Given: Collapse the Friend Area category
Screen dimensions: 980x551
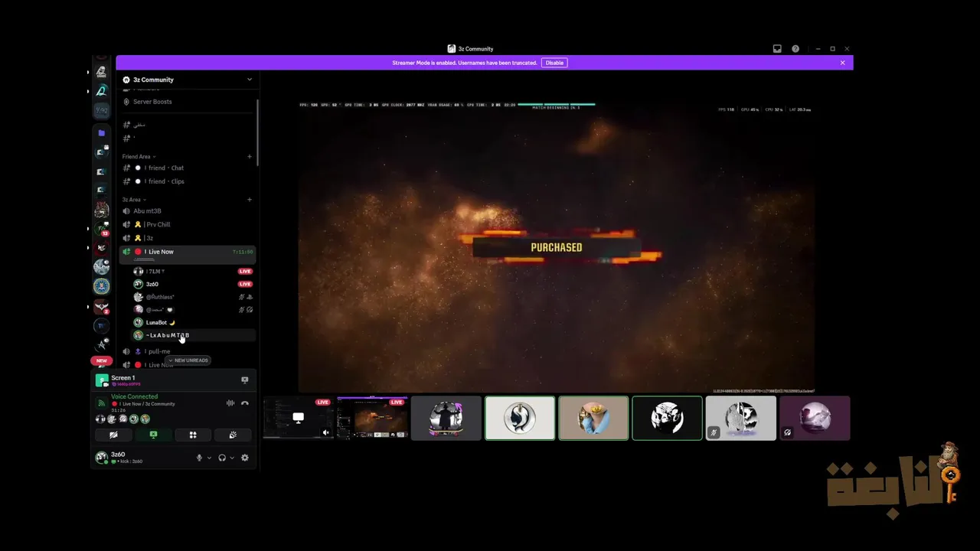Looking at the screenshot, I should 139,157.
